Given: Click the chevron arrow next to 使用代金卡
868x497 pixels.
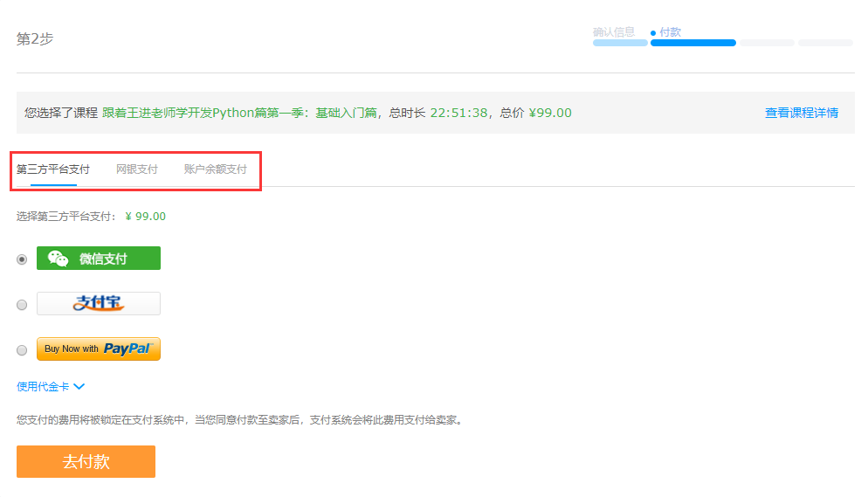Looking at the screenshot, I should click(79, 386).
